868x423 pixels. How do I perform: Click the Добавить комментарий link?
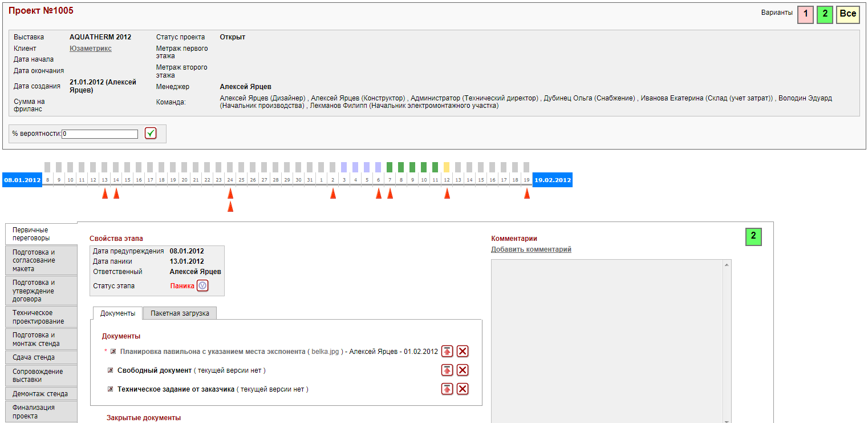point(531,249)
